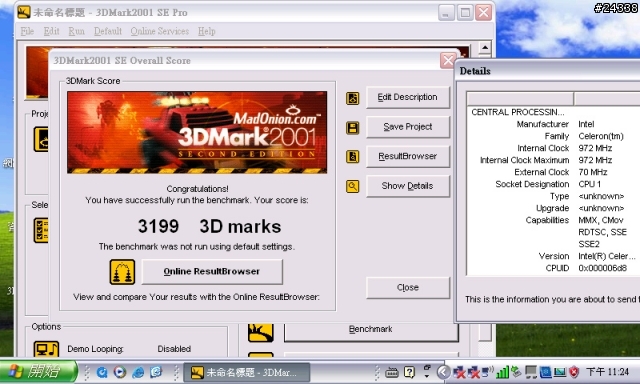Image resolution: width=640 pixels, height=384 pixels.
Task: Click the Save Project floppy disk icon
Action: [x=353, y=128]
